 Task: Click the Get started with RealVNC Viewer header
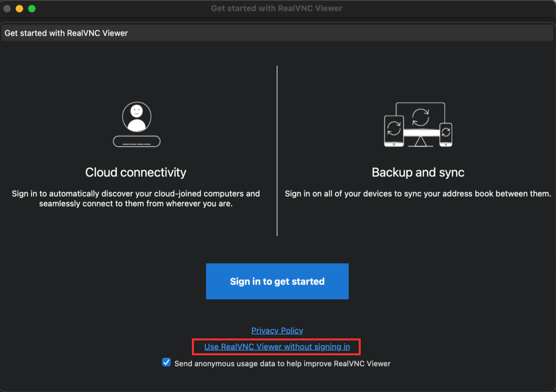[x=66, y=33]
